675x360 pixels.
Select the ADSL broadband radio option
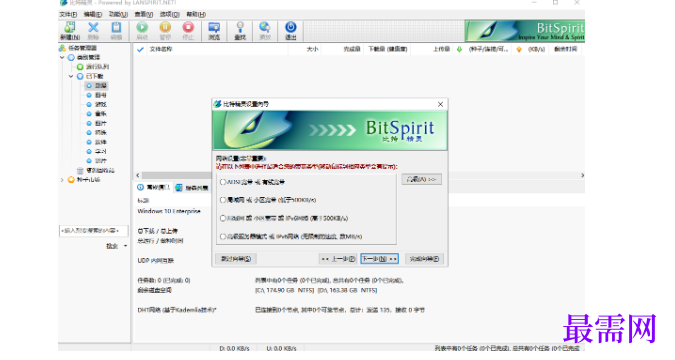pos(223,182)
